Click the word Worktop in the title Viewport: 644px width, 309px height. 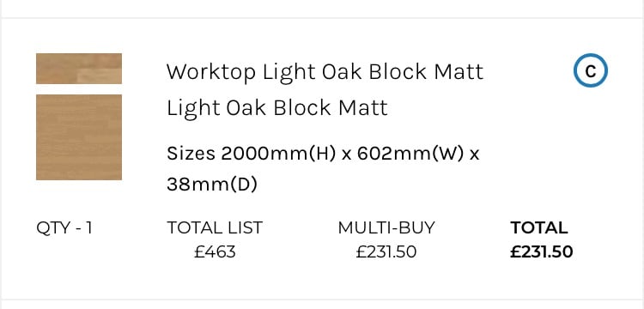211,72
